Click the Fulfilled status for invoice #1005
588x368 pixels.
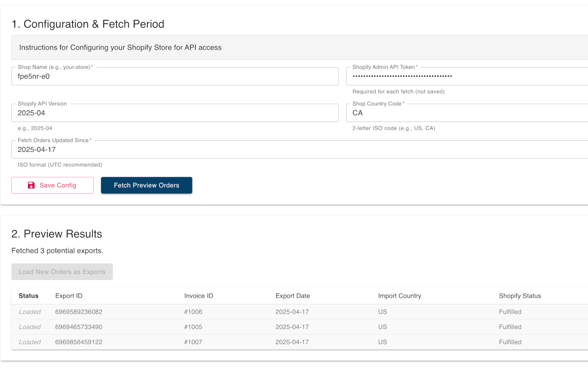pyautogui.click(x=510, y=327)
